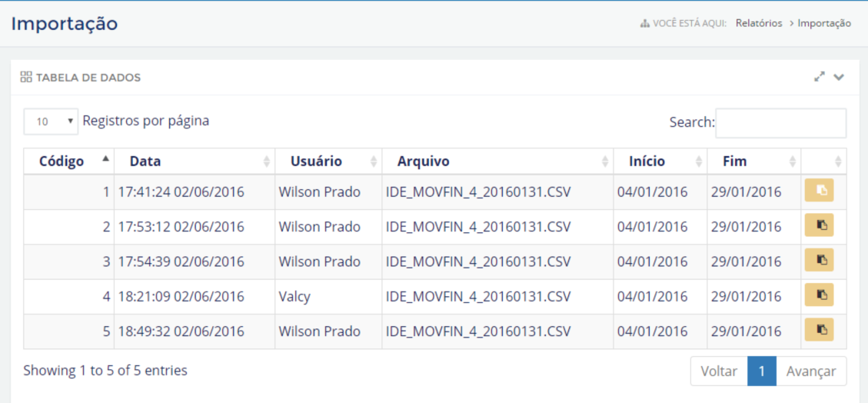Click the copy icon in row 2
The height and width of the screenshot is (403, 868).
tap(819, 225)
